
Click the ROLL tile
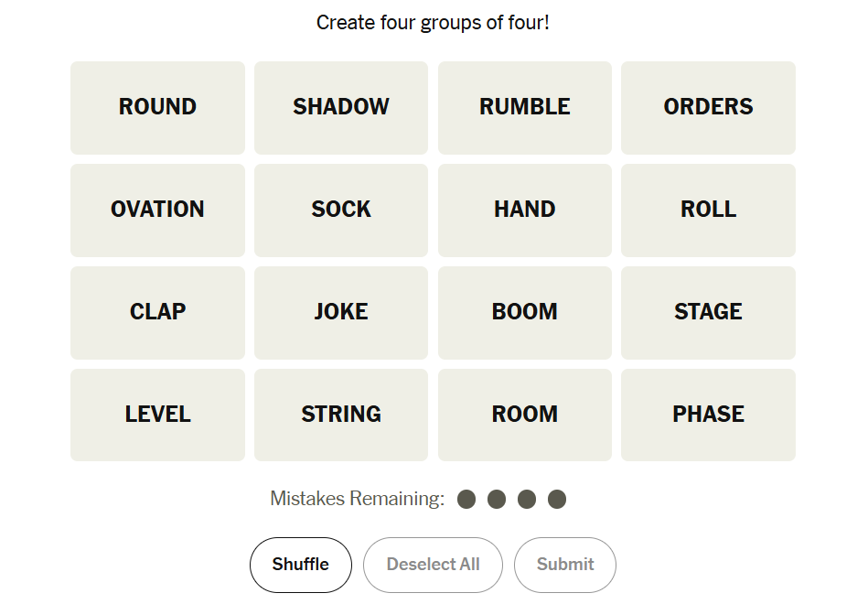tap(708, 210)
